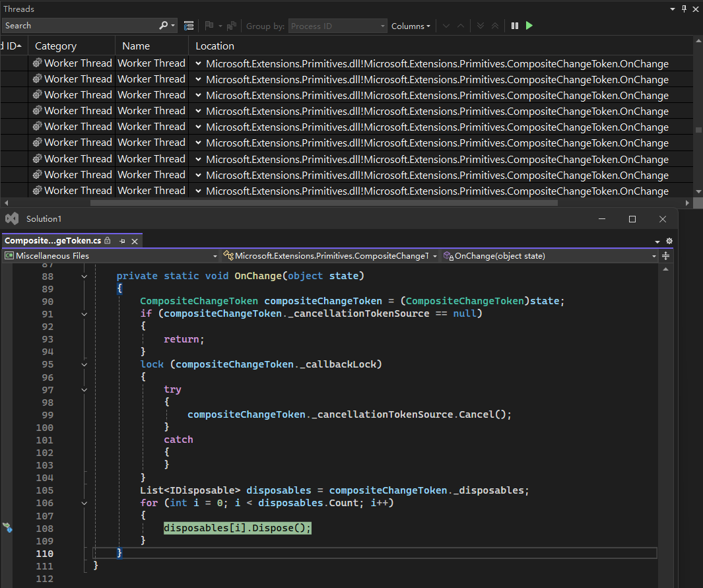The height and width of the screenshot is (588, 703).
Task: Toggle auto-hide pin of Threads panel
Action: point(683,9)
